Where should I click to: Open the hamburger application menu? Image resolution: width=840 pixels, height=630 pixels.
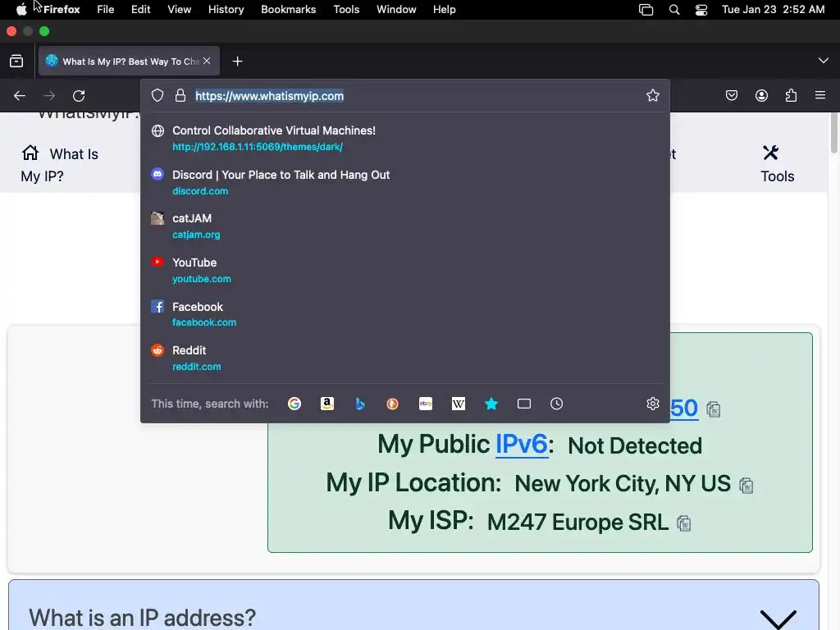tap(820, 95)
